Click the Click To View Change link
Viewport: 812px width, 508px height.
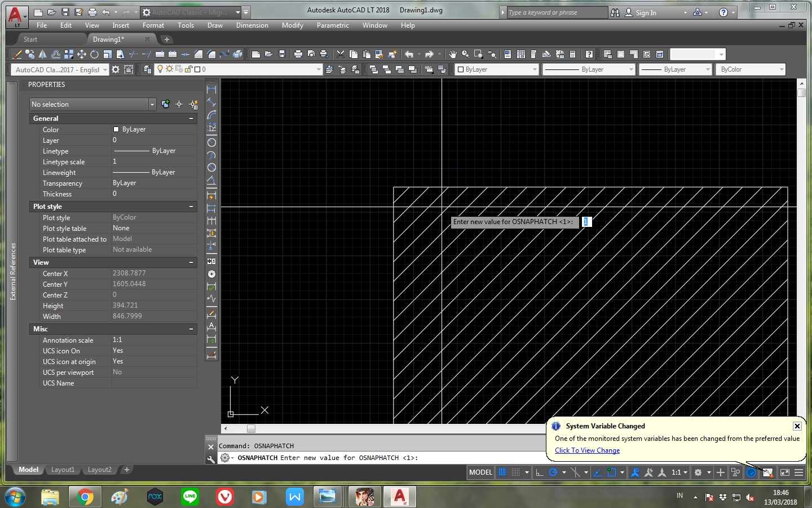click(586, 450)
